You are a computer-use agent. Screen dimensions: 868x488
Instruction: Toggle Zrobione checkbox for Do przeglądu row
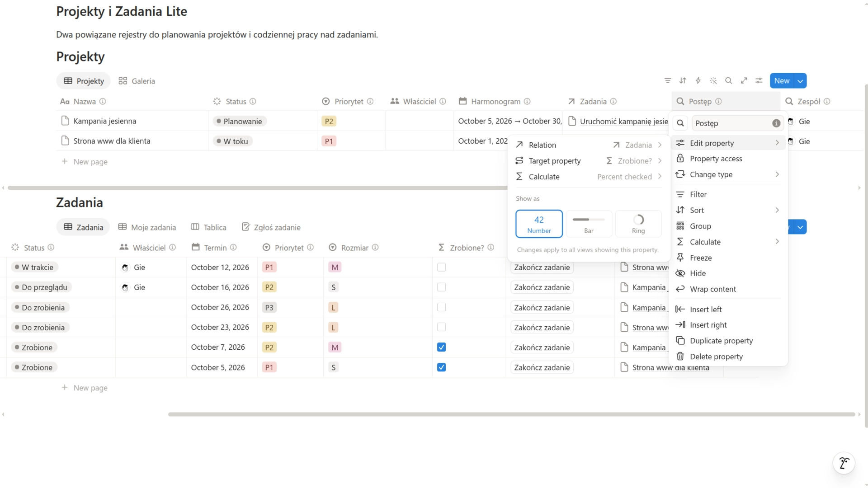442,287
